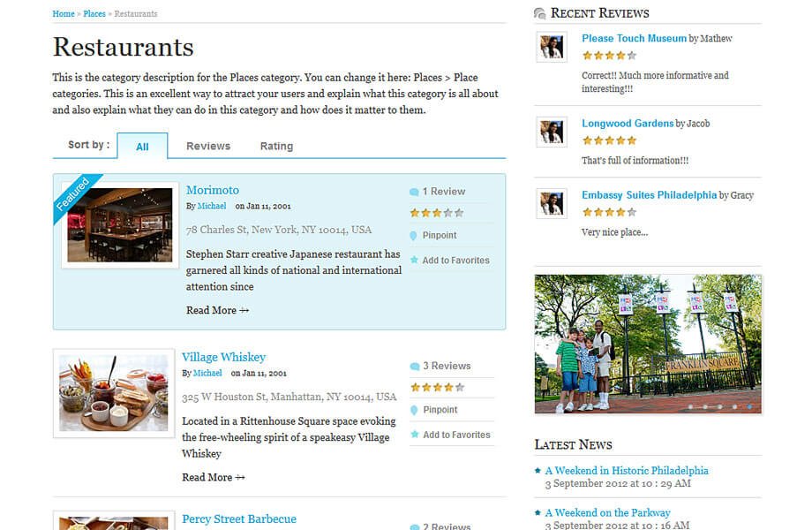Image resolution: width=812 pixels, height=530 pixels.
Task: Click the Morimoto restaurant thumbnail image
Action: 119,224
